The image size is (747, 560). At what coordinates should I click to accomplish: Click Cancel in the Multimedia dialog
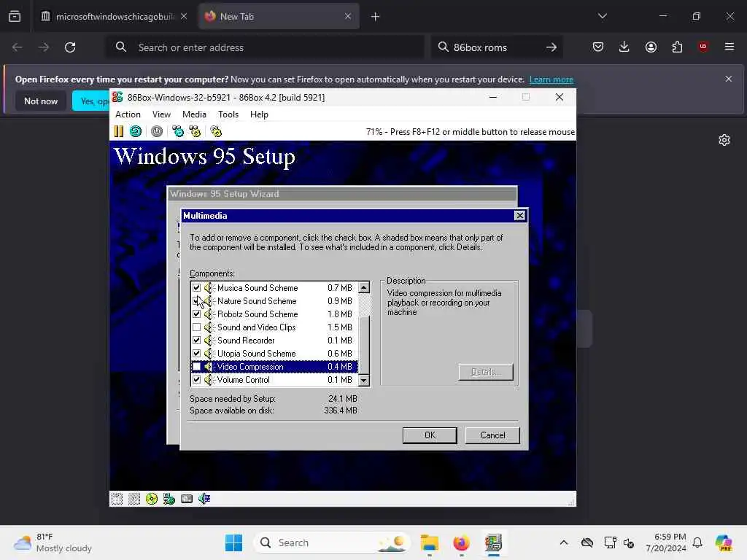(492, 435)
